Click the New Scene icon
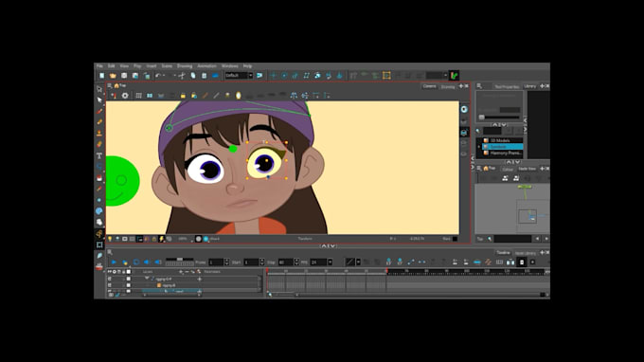Viewport: 644px width, 362px height. [x=102, y=76]
